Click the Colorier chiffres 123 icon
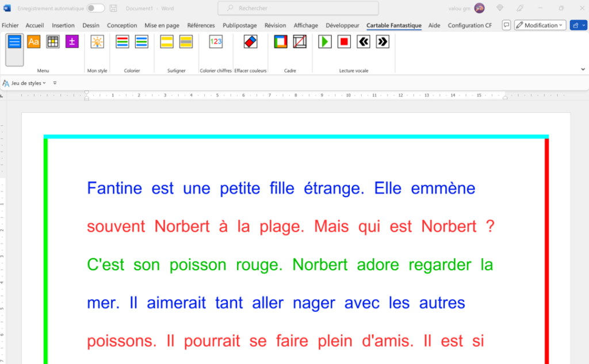Screen dimensions: 589x364 pyautogui.click(x=216, y=42)
